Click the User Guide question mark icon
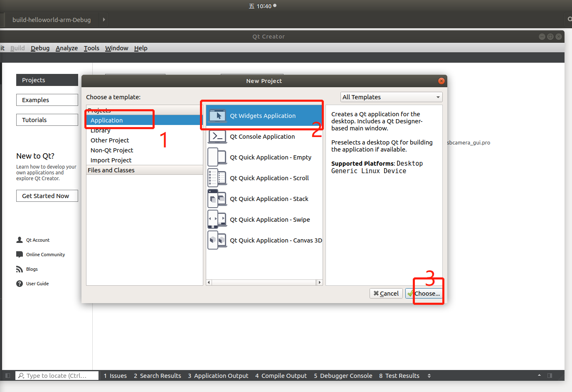This screenshot has height=392, width=572. pyautogui.click(x=20, y=284)
